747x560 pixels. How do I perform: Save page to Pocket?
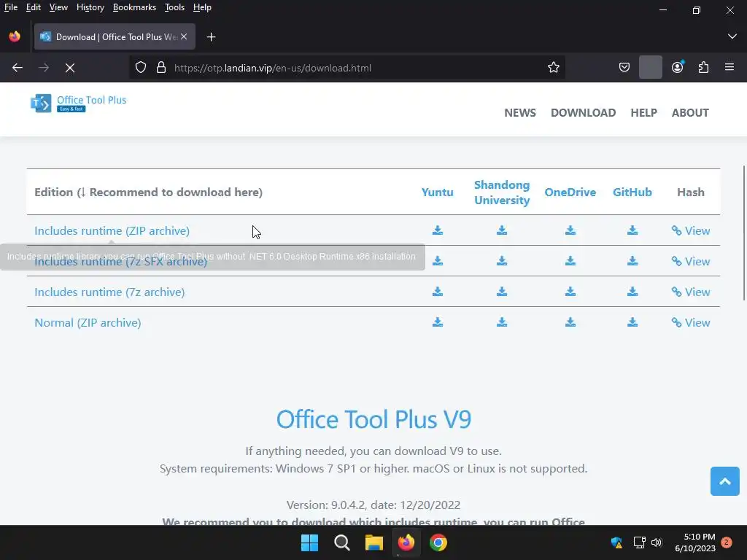click(624, 68)
